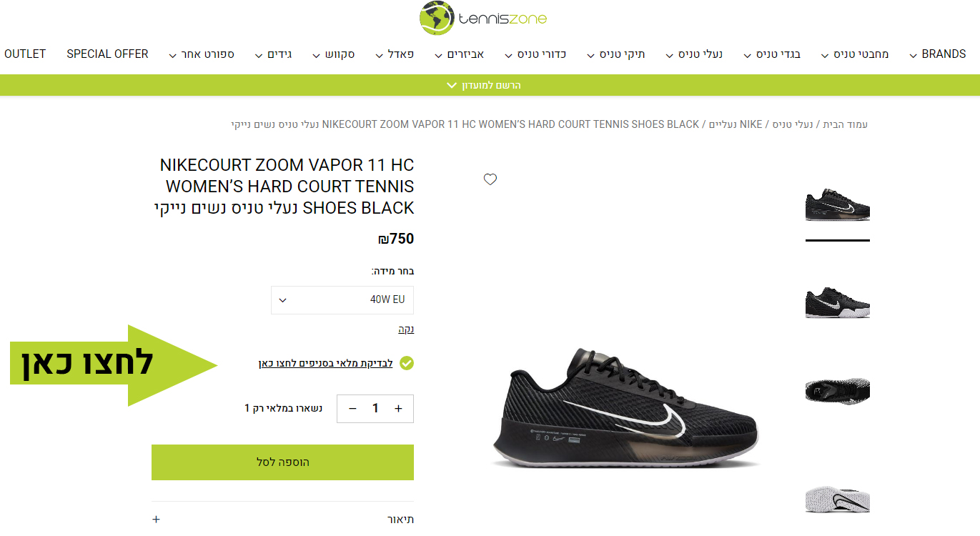Go to the OUTLET page
Screen dimensions: 980x536
[25, 54]
